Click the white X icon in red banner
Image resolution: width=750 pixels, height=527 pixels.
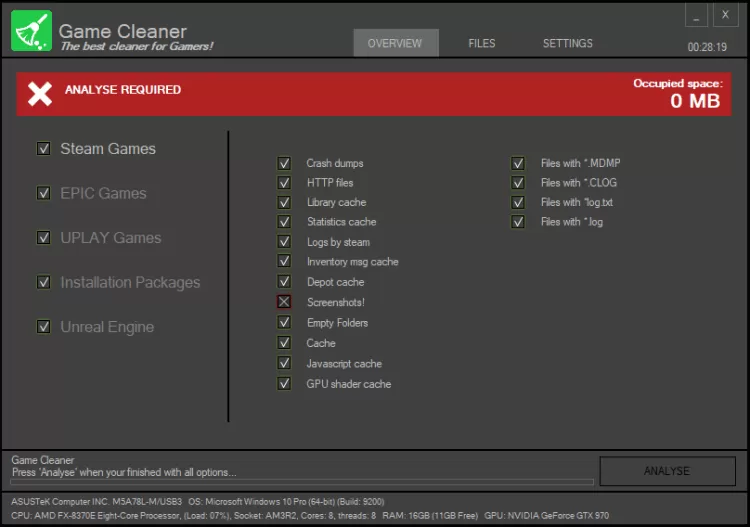pos(40,94)
